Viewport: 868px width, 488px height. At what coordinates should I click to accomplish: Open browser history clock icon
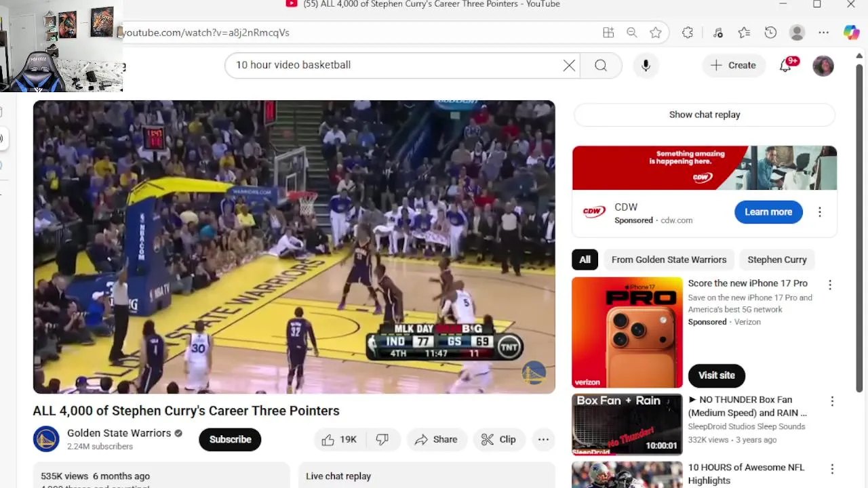point(770,33)
